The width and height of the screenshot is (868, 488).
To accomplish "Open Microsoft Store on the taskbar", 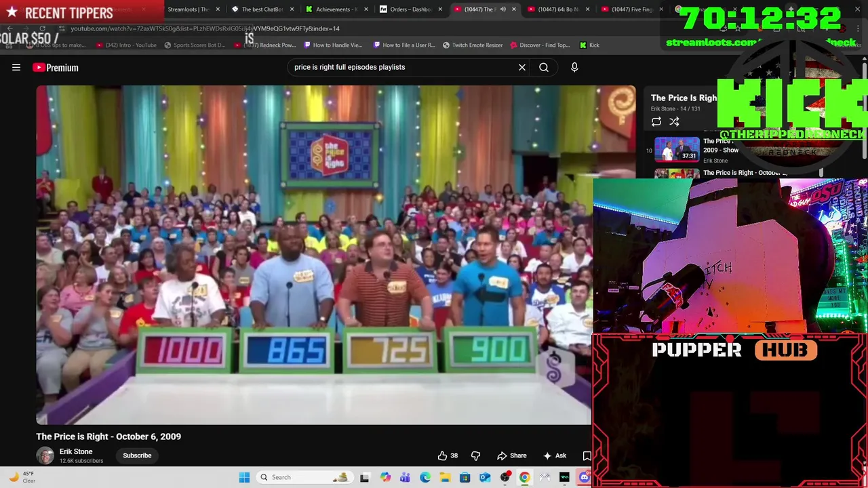I will (465, 477).
